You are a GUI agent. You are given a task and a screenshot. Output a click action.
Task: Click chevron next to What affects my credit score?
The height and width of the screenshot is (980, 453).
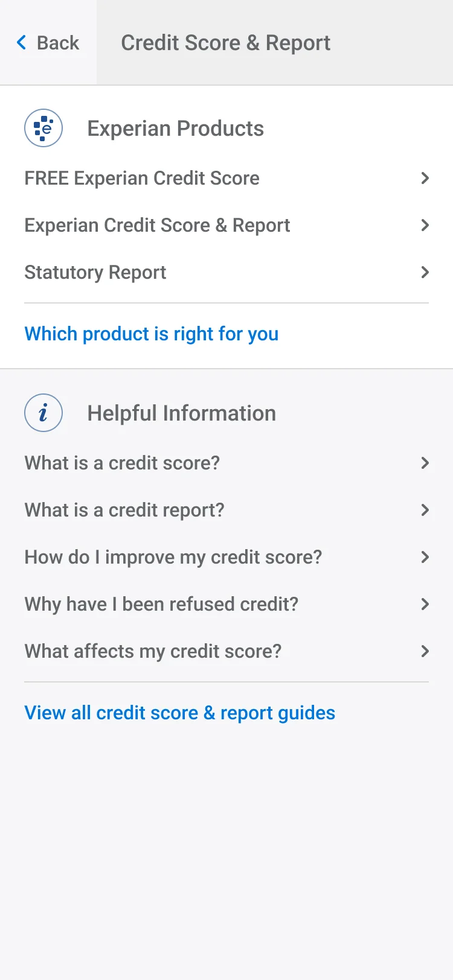(x=425, y=651)
